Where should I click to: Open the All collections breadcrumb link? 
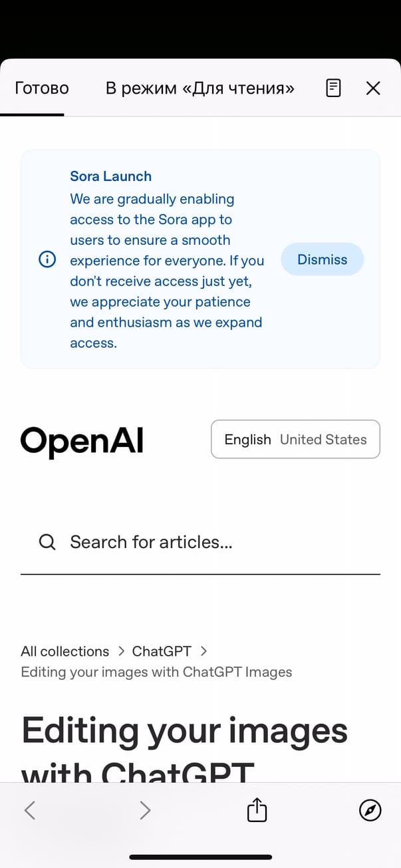pos(65,651)
